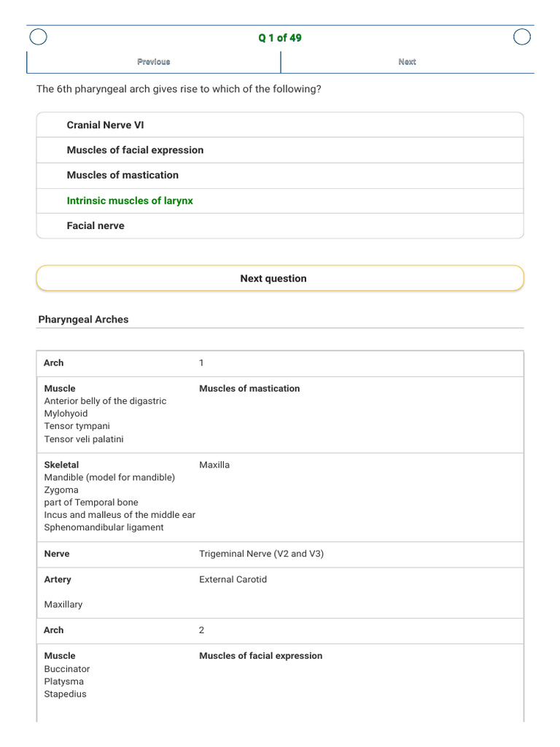Click the 'External Carotid' artery cell

coord(233,579)
